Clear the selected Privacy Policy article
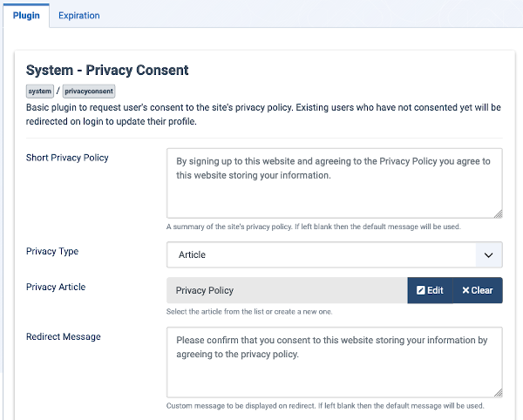Image resolution: width=523 pixels, height=420 pixels. [x=478, y=290]
